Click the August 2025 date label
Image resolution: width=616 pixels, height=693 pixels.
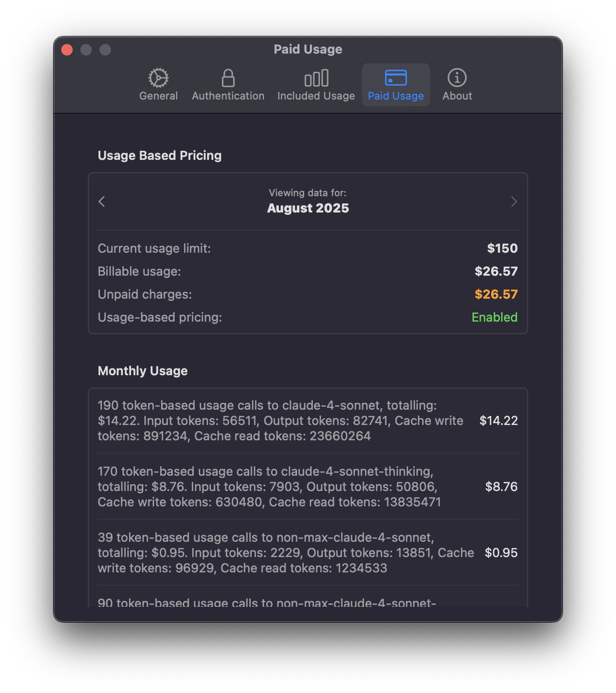(x=308, y=208)
